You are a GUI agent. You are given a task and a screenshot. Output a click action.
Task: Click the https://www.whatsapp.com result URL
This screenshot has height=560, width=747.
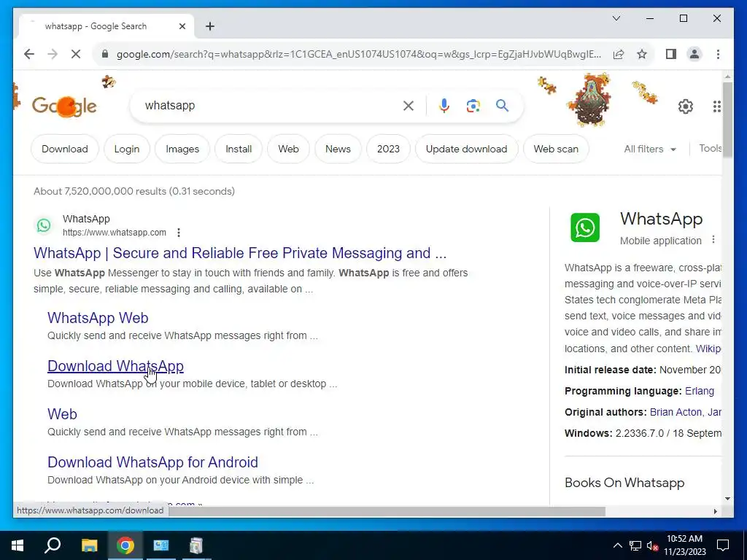tap(115, 233)
